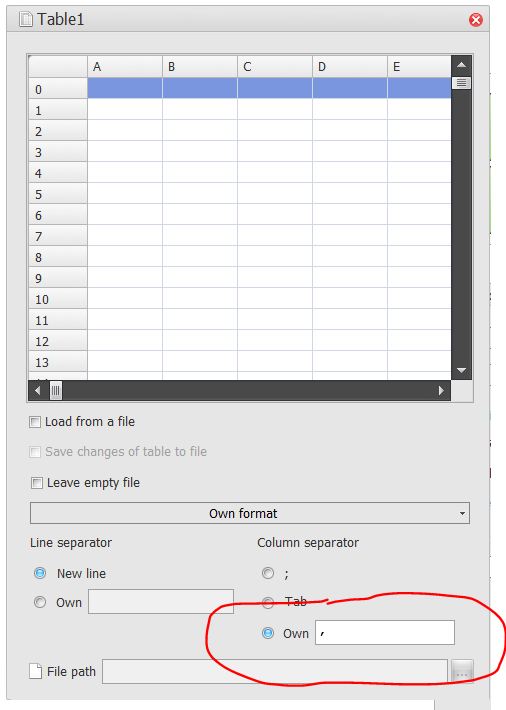Viewport: 506px width, 710px height.
Task: Close the Table1 panel with red X
Action: coord(475,19)
